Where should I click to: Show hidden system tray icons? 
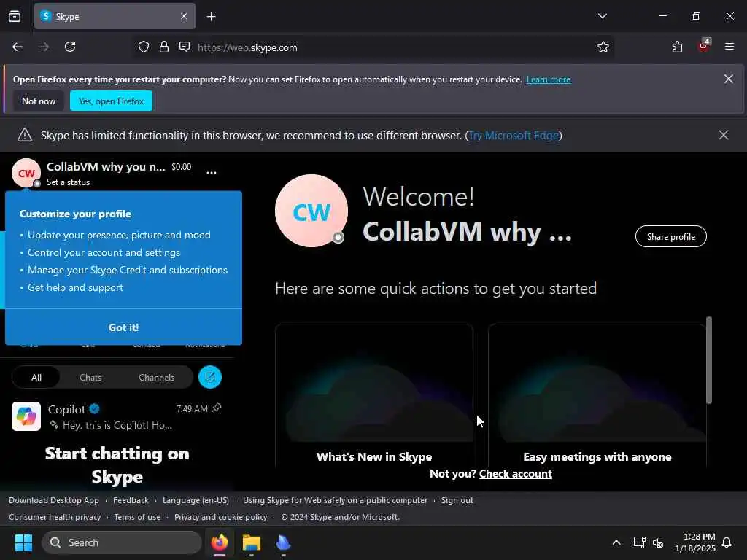click(x=616, y=542)
